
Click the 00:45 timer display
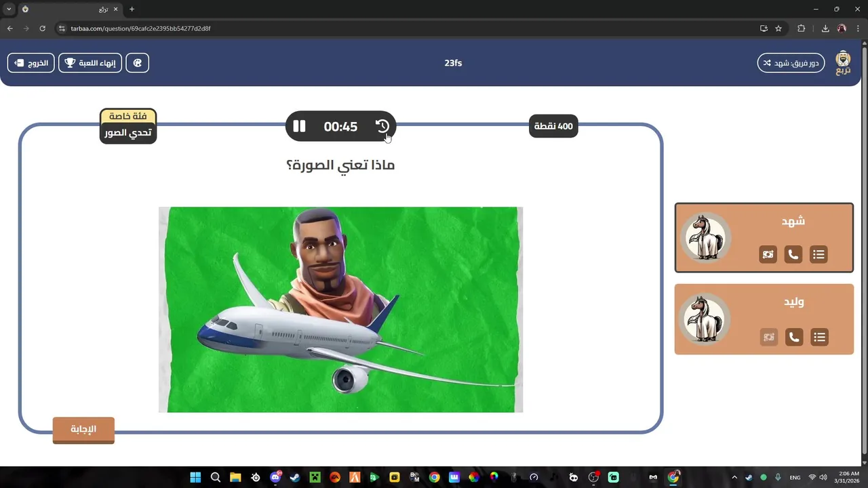pos(340,127)
